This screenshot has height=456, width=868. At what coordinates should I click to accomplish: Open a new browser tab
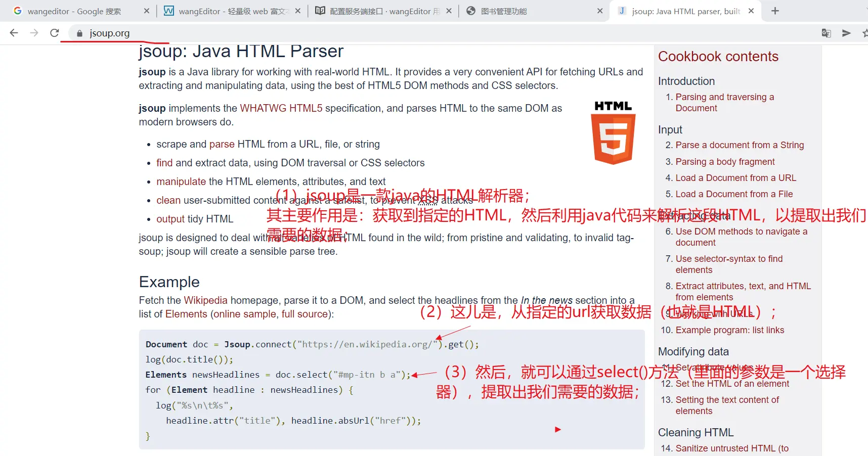click(775, 11)
